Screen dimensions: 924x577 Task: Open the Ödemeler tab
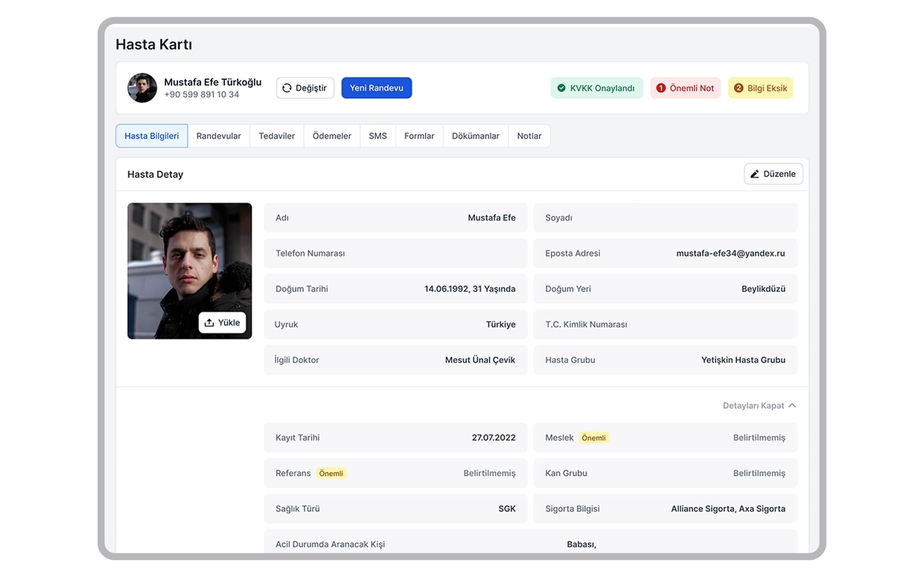tap(332, 136)
